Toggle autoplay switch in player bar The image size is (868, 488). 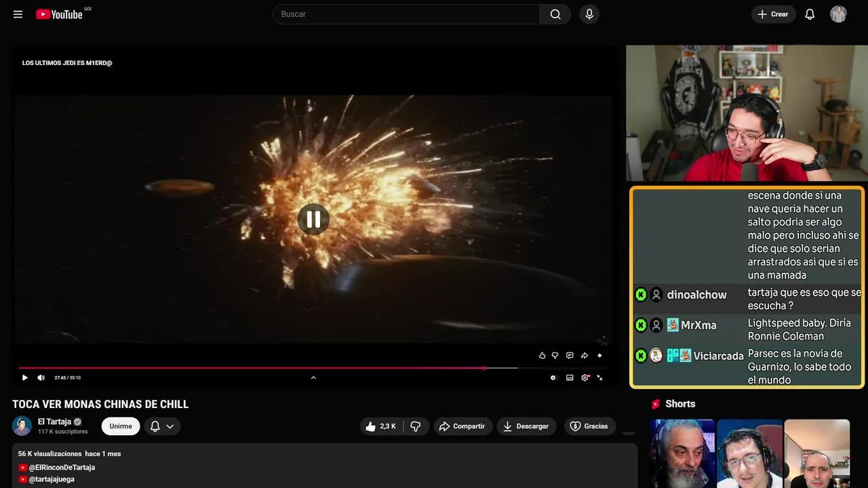553,378
